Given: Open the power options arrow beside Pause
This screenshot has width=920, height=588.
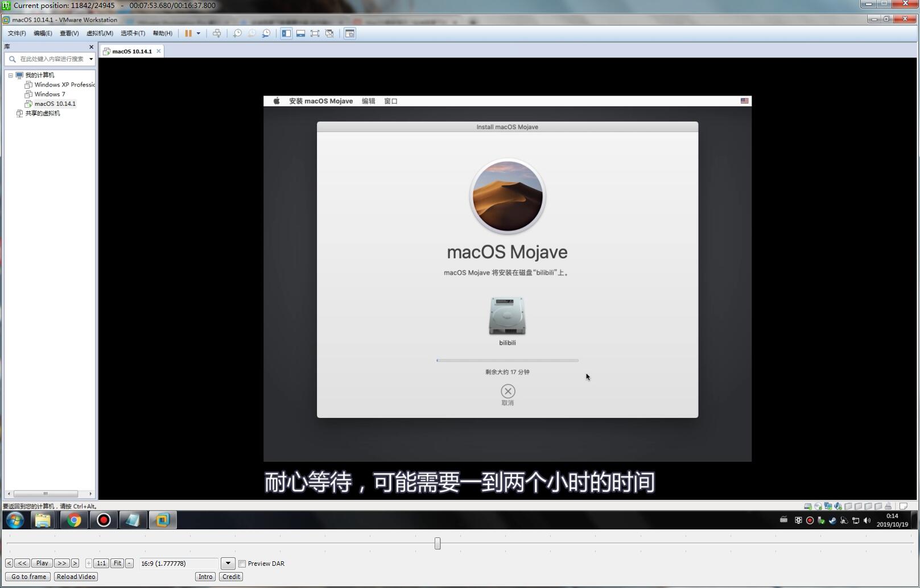Looking at the screenshot, I should 199,34.
